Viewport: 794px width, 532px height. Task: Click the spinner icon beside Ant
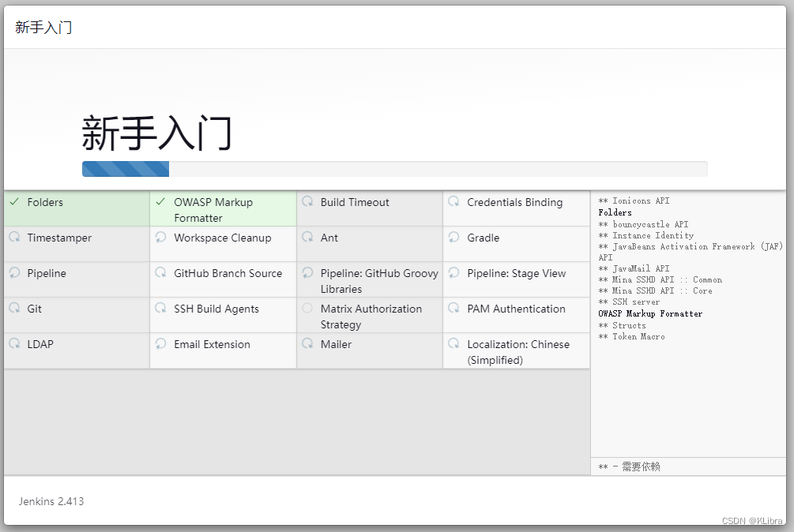(307, 237)
